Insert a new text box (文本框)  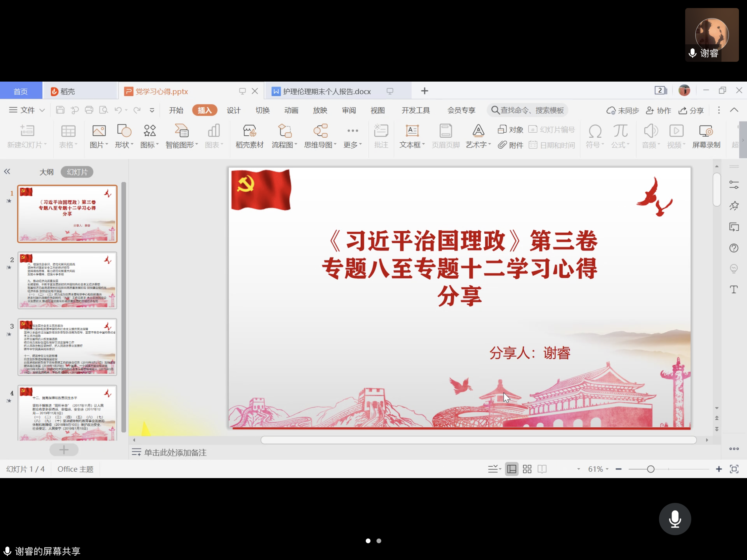point(412,136)
